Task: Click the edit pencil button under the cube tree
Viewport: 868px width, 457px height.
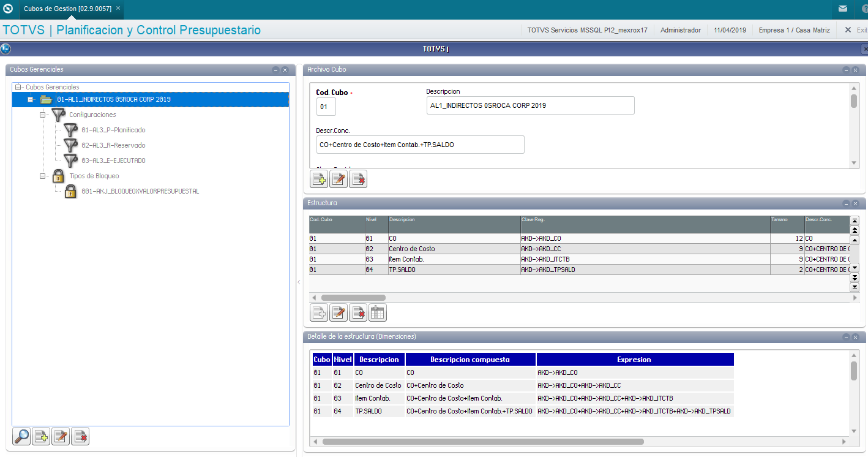Action: click(x=61, y=437)
